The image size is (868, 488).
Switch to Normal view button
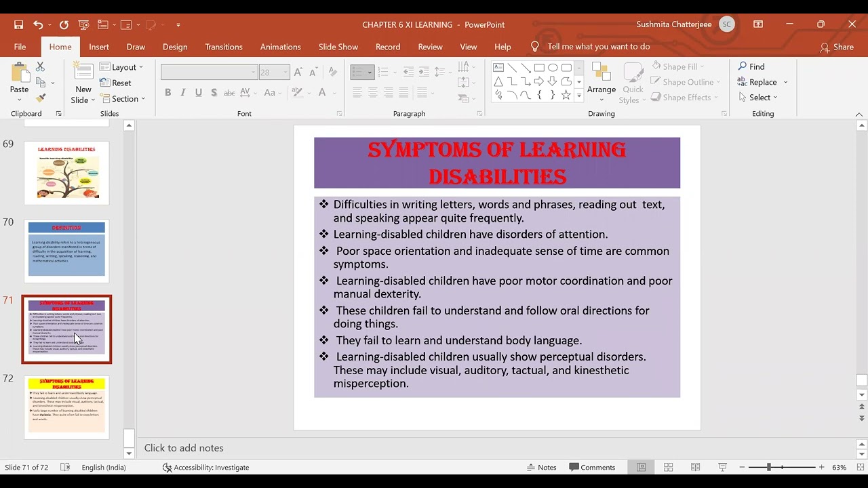(641, 467)
